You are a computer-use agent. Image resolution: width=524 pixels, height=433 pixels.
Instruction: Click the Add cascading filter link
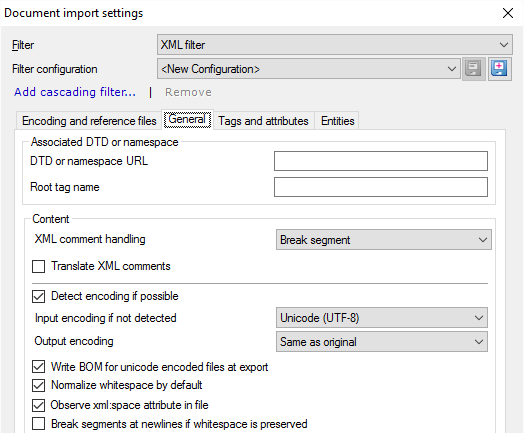75,92
